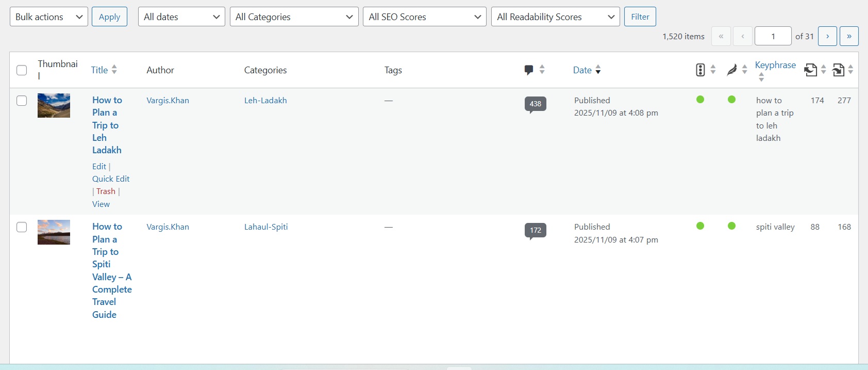Open the 438 comments bubble for Leh Ladakh post
This screenshot has width=868, height=370.
pos(535,104)
